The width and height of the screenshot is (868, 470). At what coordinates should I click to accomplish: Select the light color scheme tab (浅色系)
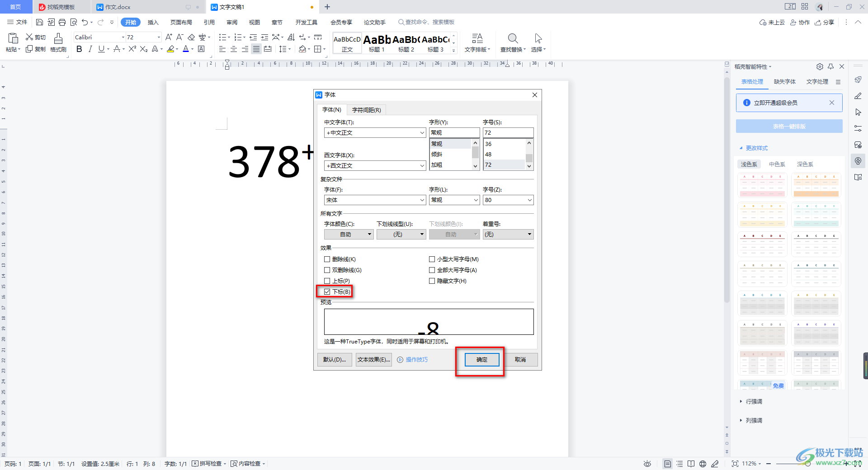coord(749,164)
